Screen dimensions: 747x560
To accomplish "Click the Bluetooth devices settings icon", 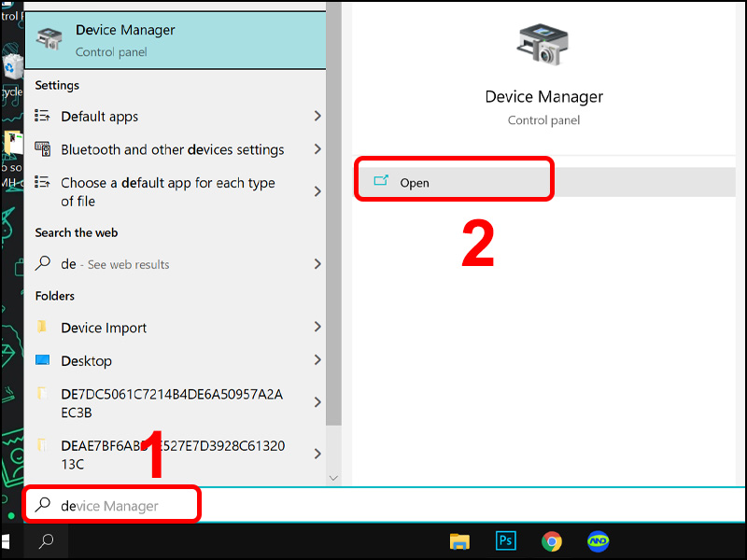I will [41, 148].
